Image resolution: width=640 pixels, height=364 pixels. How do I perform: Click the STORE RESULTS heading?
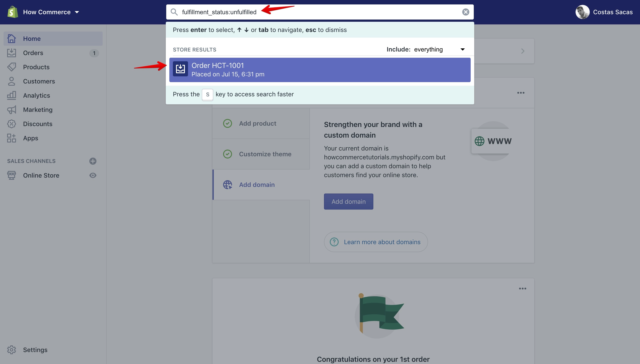click(194, 49)
